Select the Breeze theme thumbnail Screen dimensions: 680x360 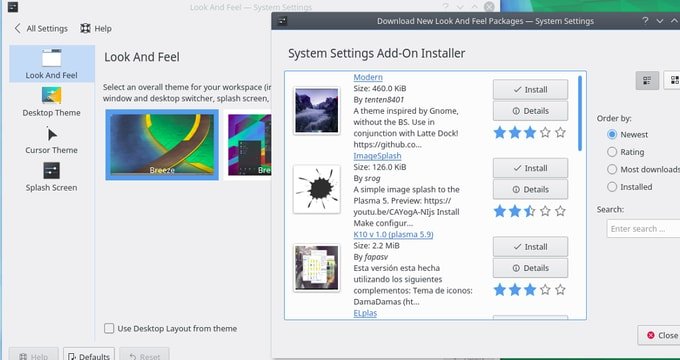click(162, 145)
